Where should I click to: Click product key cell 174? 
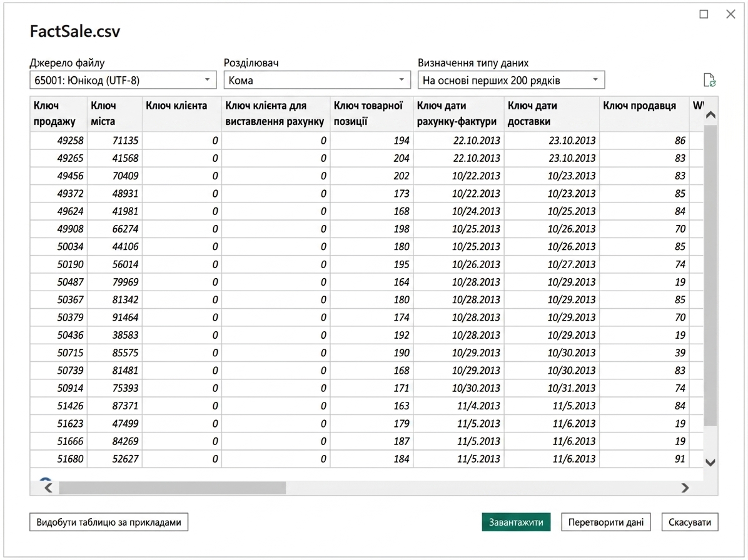[371, 317]
